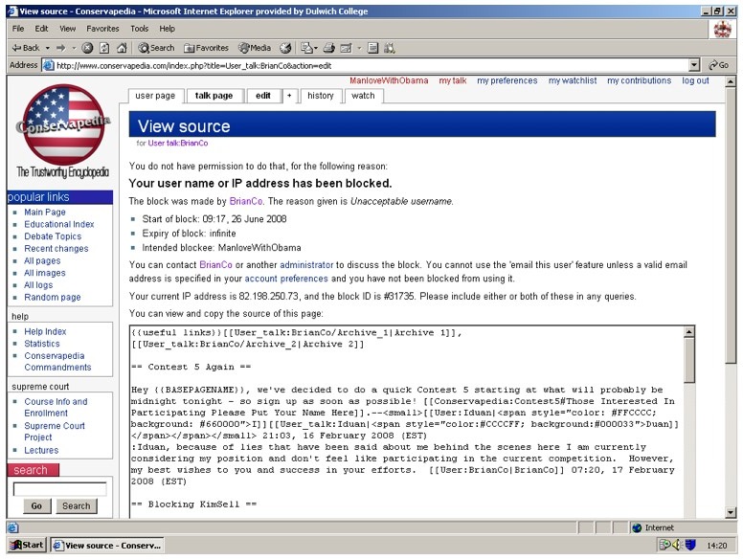Click the View source taskbar button

point(107,546)
